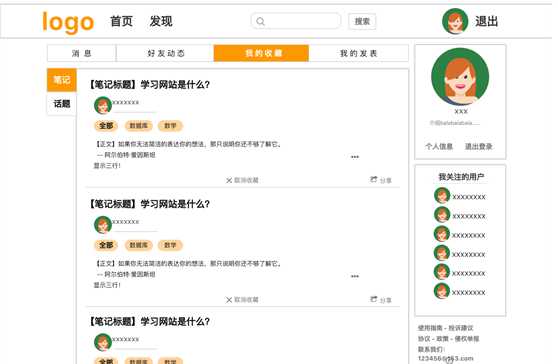Click the small avatar next to 退出
This screenshot has height=364, width=558.
pyautogui.click(x=455, y=21)
